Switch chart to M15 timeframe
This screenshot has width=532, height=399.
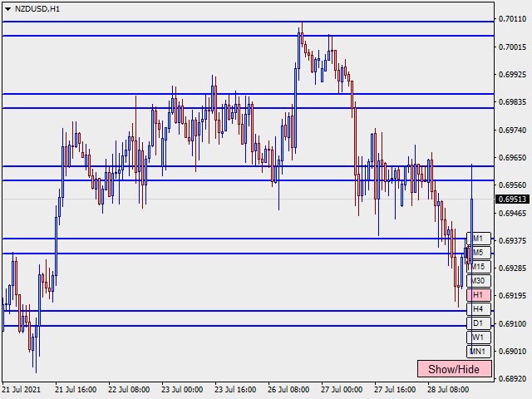479,267
